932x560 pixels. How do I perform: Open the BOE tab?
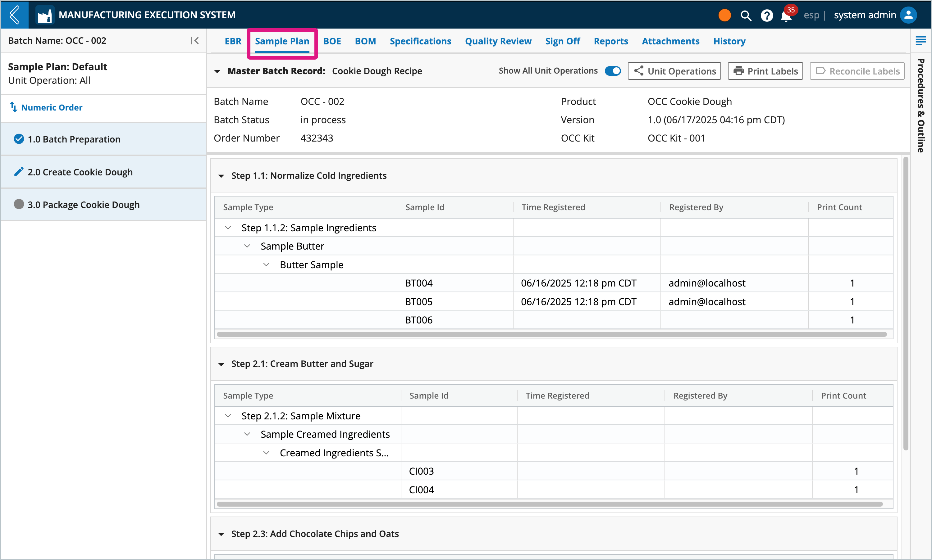(332, 41)
